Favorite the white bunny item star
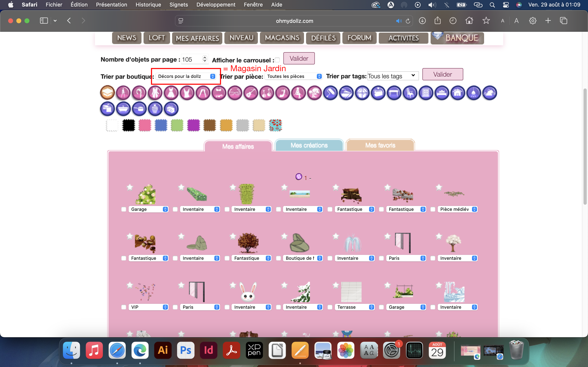Screen dimensions: 588x367 coord(233,285)
